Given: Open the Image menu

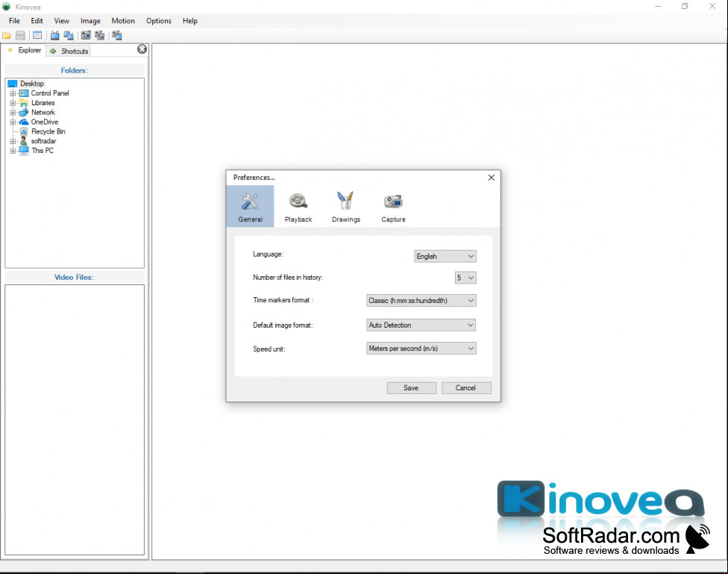Looking at the screenshot, I should coord(90,21).
